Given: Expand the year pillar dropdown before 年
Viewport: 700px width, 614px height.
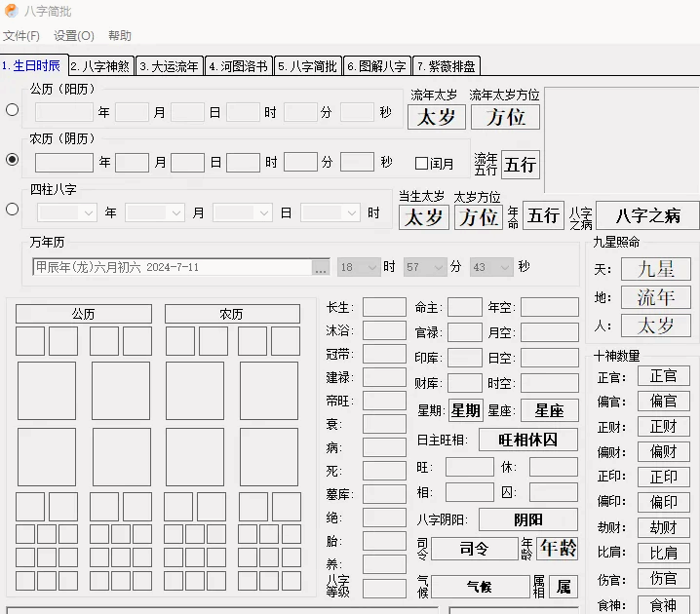Looking at the screenshot, I should click(88, 212).
